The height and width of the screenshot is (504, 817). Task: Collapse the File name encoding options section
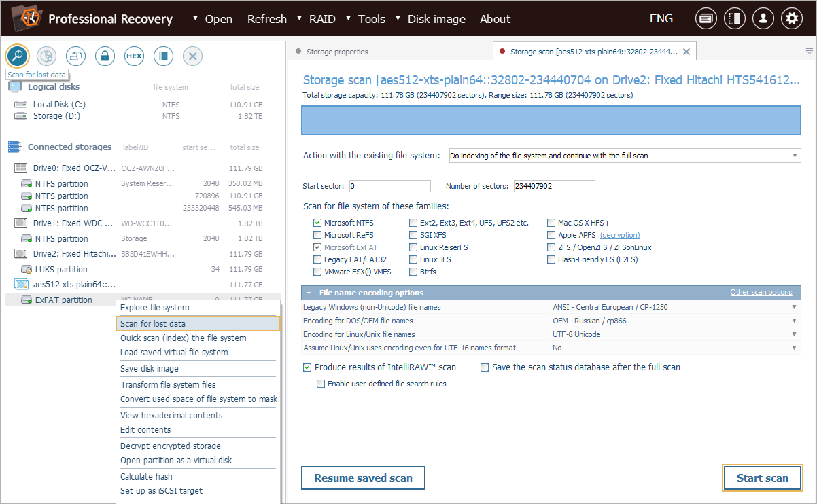(309, 293)
